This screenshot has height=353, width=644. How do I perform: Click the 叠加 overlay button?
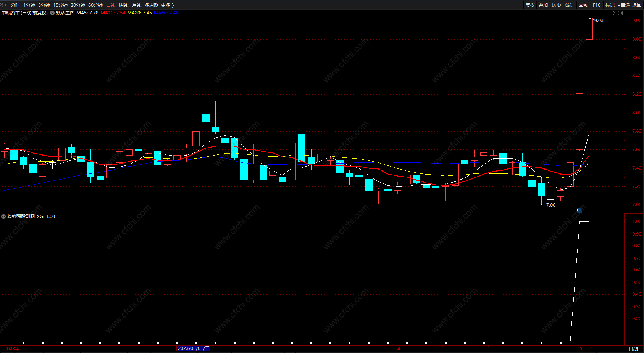(543, 5)
